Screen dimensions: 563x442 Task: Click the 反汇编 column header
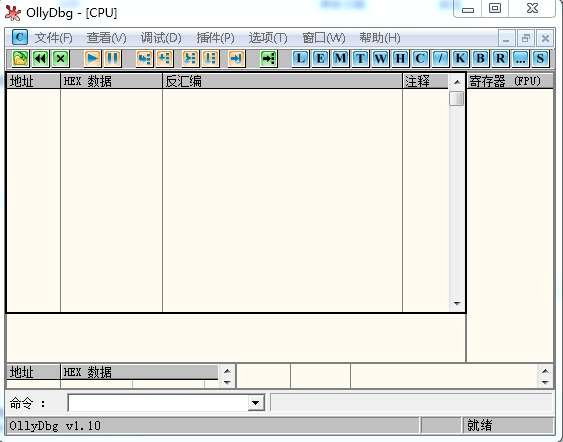click(283, 81)
